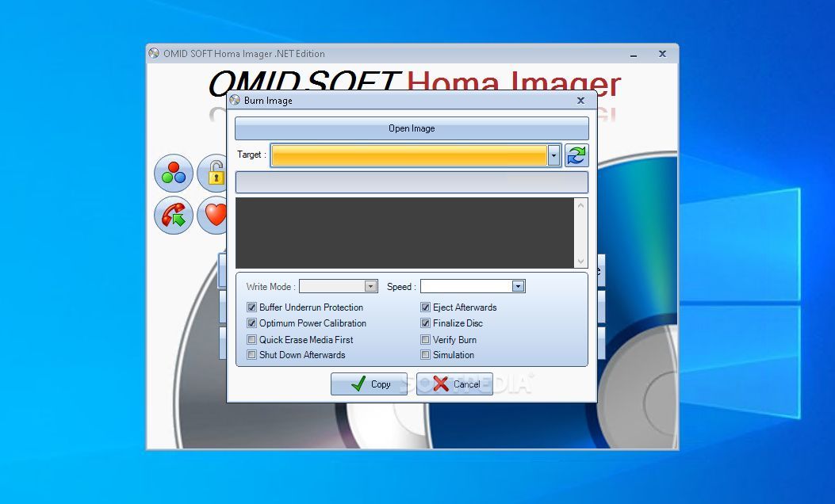Click the scroll up arrow in log area
This screenshot has width=835, height=504.
coord(581,205)
